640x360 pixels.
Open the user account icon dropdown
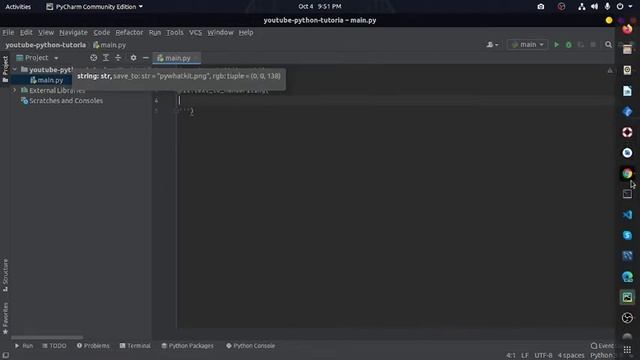tap(492, 44)
